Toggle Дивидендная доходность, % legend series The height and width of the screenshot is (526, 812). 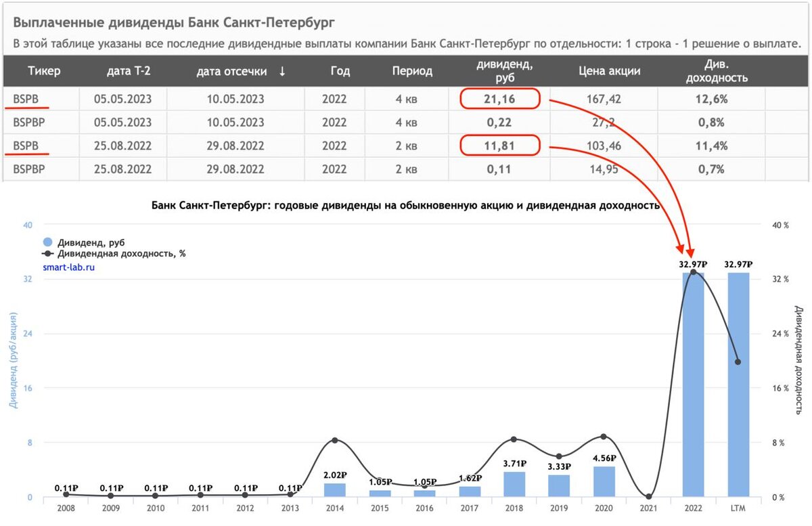click(x=114, y=254)
